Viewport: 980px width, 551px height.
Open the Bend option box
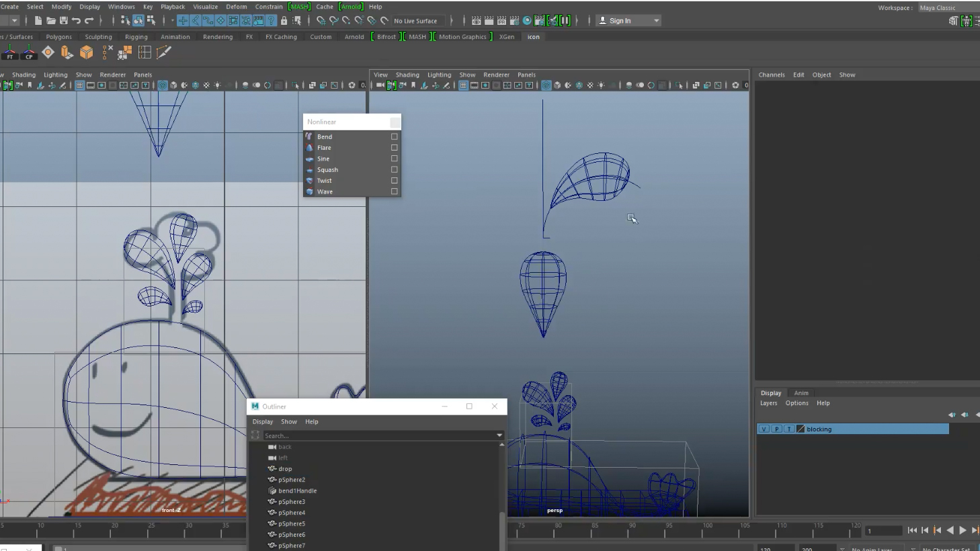click(x=395, y=136)
